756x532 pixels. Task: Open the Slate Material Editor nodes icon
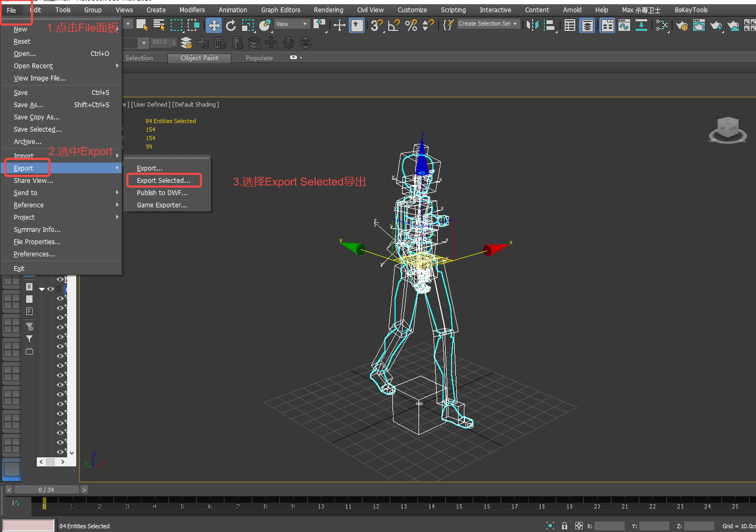click(662, 25)
